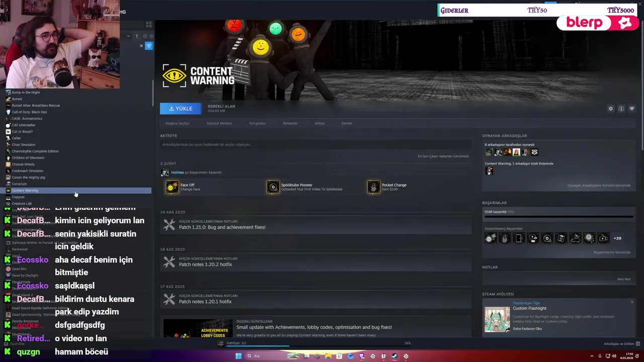644x362 pixels.
Task: Toggle library filter options button
Action: [149, 46]
